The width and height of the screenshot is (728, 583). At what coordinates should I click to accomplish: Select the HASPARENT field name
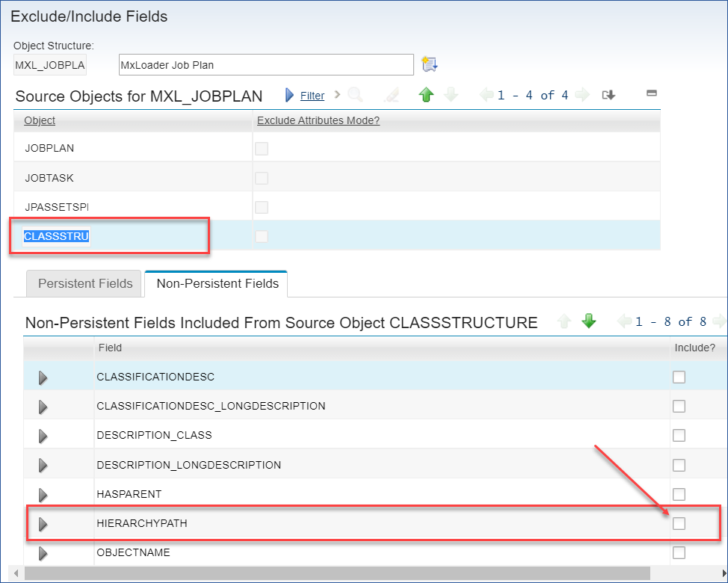(129, 494)
